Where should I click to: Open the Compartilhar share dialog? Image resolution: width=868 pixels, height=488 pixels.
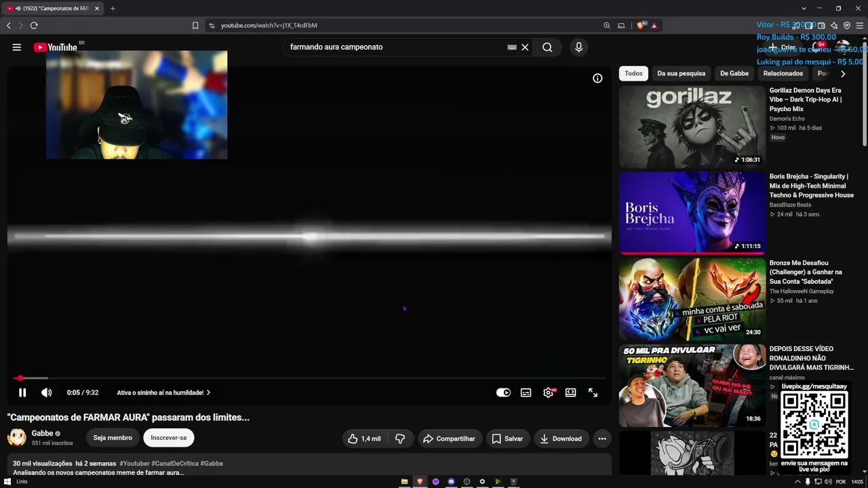[x=450, y=439]
